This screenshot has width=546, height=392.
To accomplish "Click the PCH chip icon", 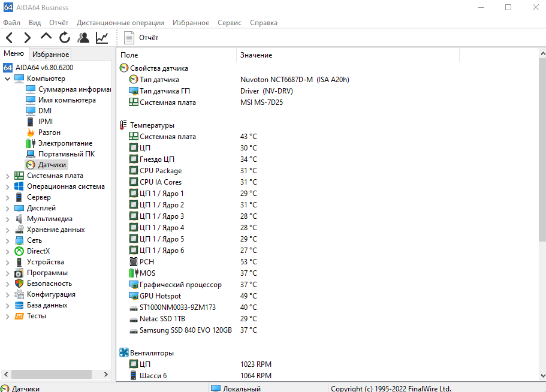I will [134, 261].
